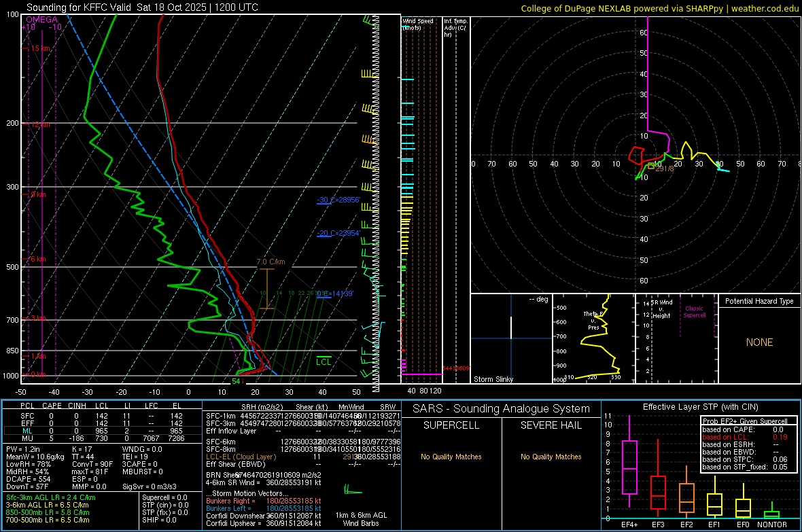Select the orange 'LCL-EL (Cloud Layer)' row

pos(303,457)
